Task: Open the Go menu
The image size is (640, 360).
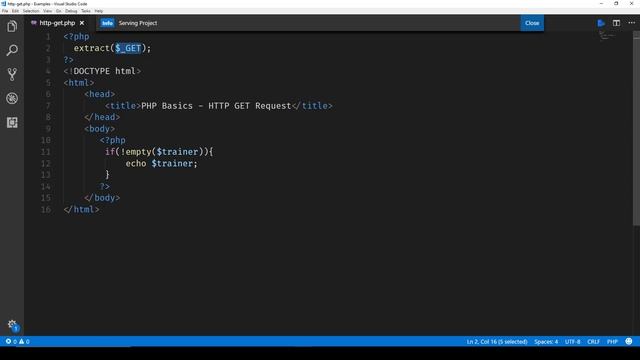Action: (58, 11)
